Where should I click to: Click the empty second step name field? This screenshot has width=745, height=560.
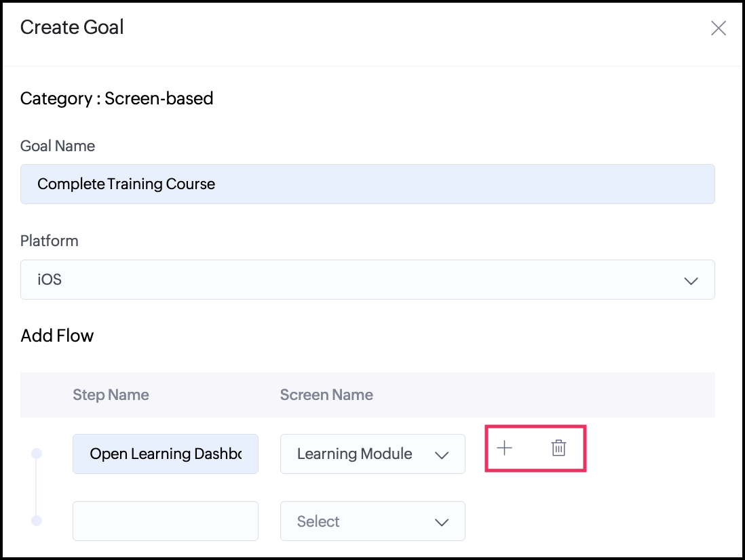166,521
